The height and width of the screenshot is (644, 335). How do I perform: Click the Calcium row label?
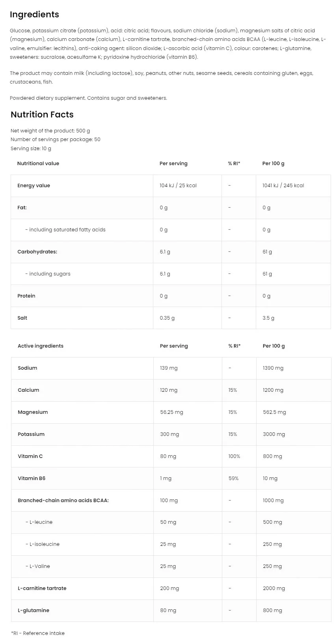pyautogui.click(x=28, y=390)
